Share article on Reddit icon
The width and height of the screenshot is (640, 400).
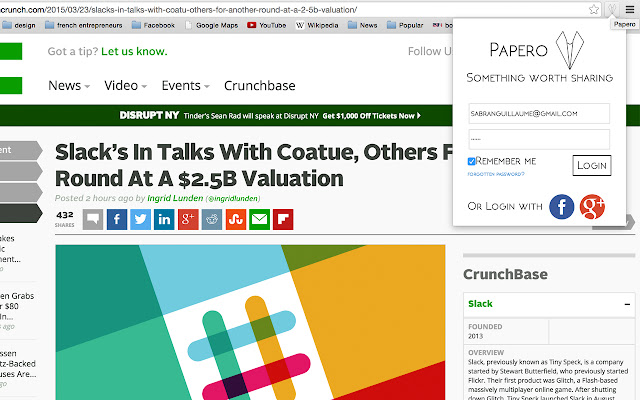click(x=212, y=219)
